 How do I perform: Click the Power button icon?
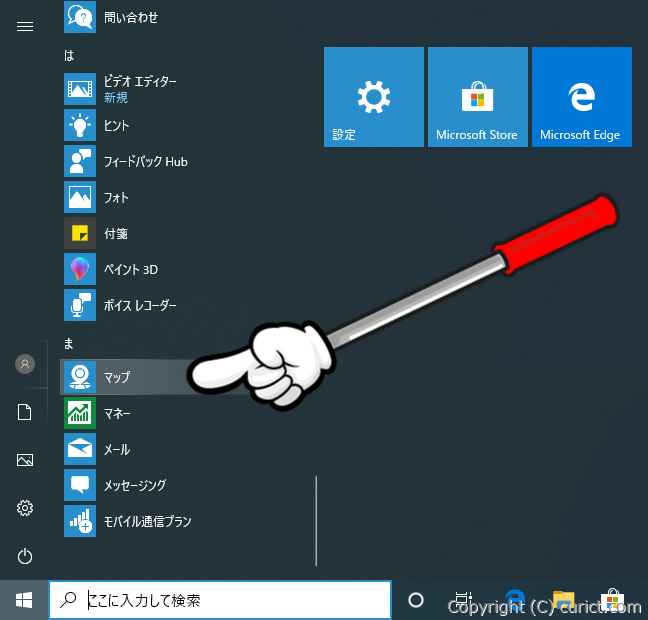tap(25, 556)
